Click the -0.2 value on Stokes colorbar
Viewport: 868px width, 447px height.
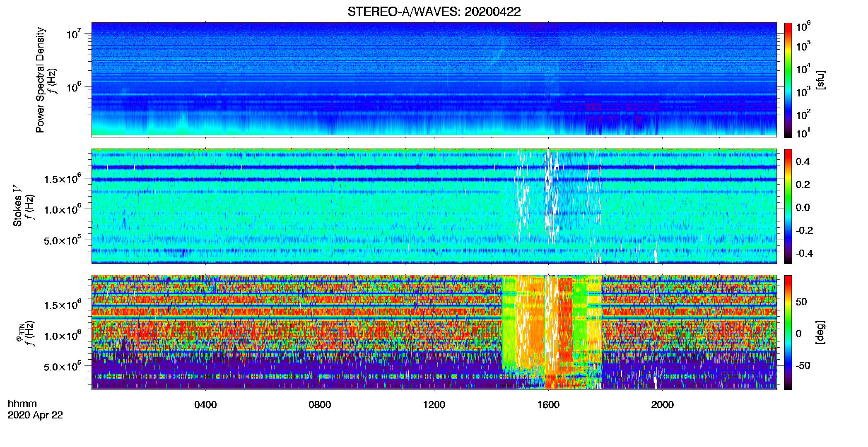point(804,231)
